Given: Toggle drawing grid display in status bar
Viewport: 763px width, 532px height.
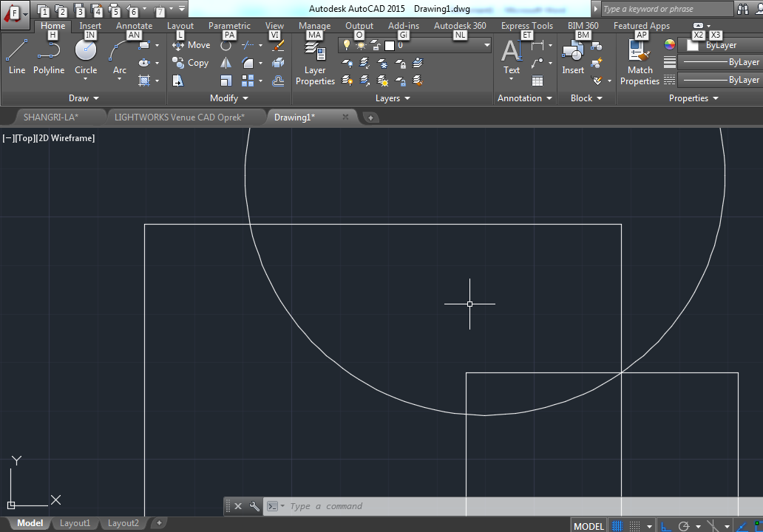Looking at the screenshot, I should [617, 525].
